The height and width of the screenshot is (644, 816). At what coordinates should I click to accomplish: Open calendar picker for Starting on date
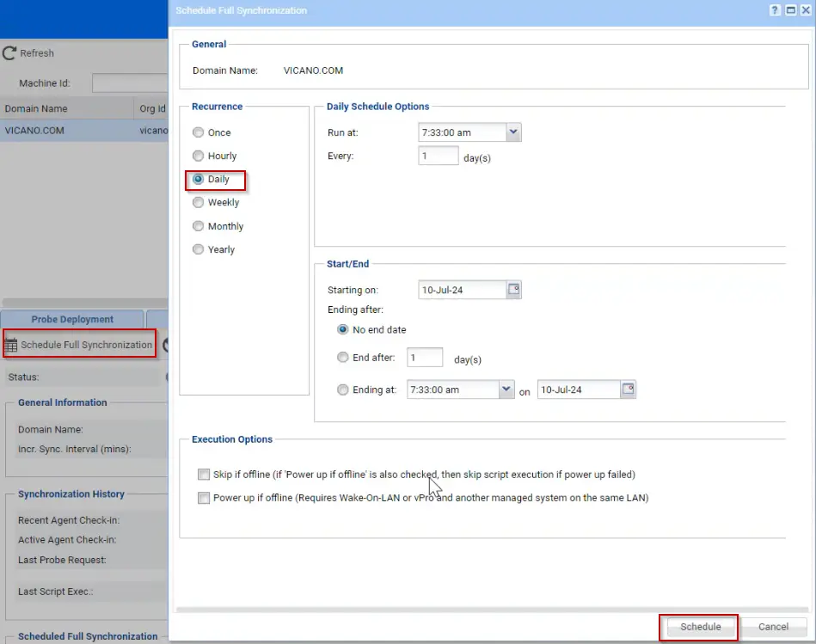pos(513,290)
